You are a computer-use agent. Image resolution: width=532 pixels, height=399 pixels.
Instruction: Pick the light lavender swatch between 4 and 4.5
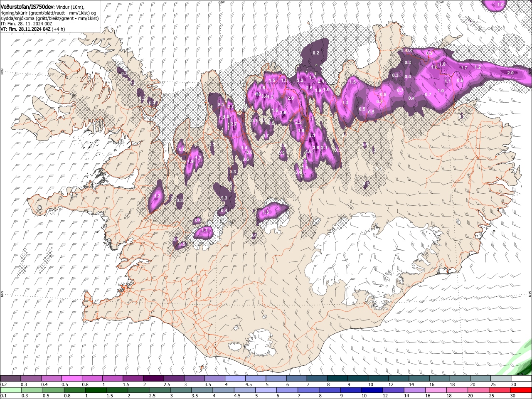(234, 379)
